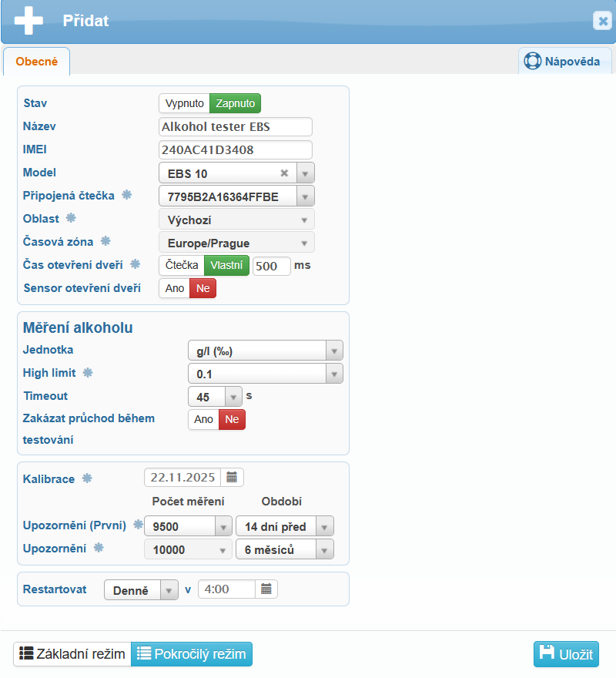Click the asterisk info icon beside High limit
Viewport: 616px width, 678px height.
coord(88,373)
